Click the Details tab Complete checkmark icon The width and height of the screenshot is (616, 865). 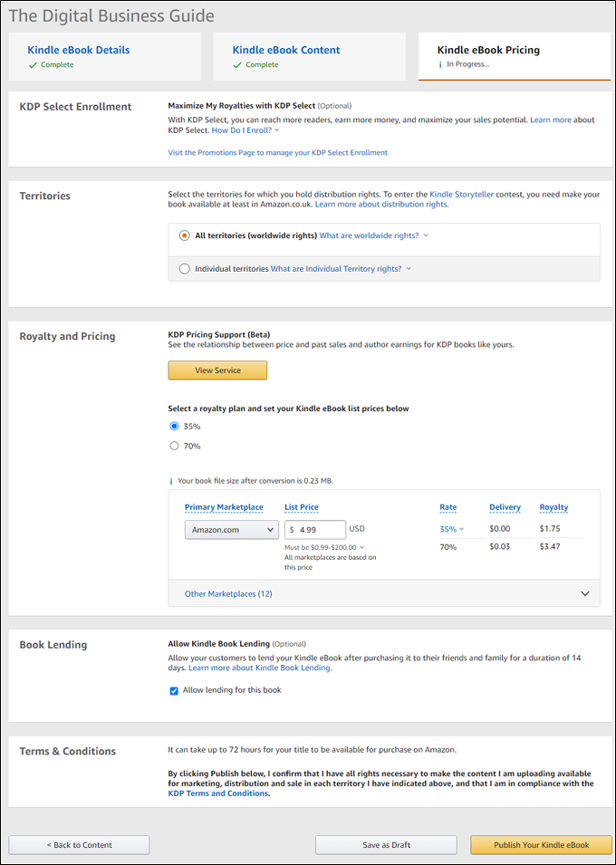(x=33, y=64)
